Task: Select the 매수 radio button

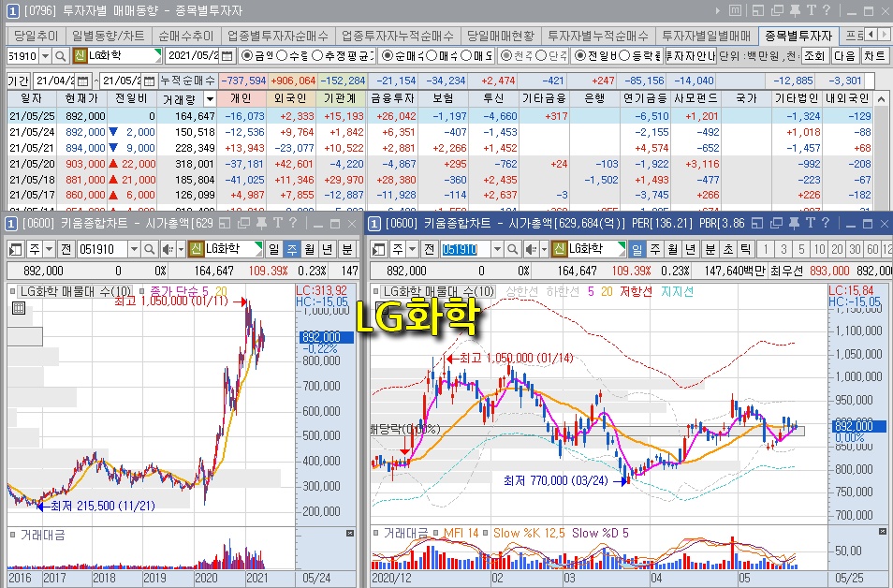Action: click(x=432, y=56)
